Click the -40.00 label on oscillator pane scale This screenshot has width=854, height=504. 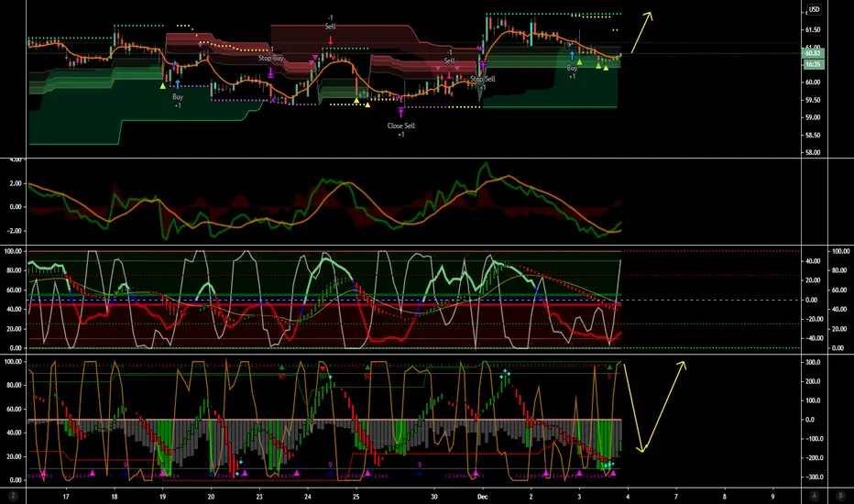[x=813, y=338]
